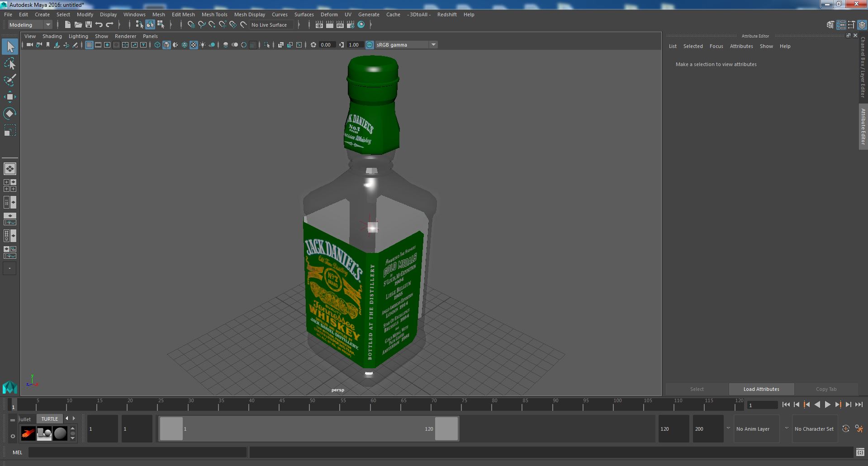Image resolution: width=868 pixels, height=466 pixels.
Task: Open the No Character Set dropdown arrow
Action: [787, 428]
